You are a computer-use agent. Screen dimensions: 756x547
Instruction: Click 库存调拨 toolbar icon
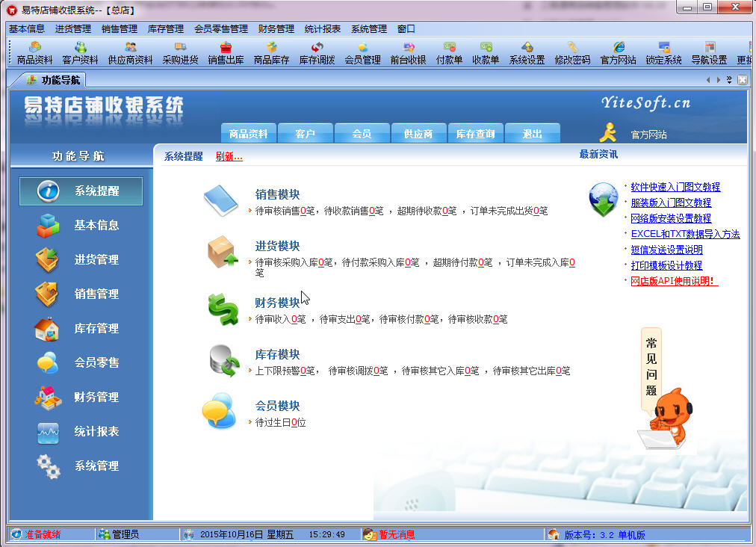pos(317,53)
